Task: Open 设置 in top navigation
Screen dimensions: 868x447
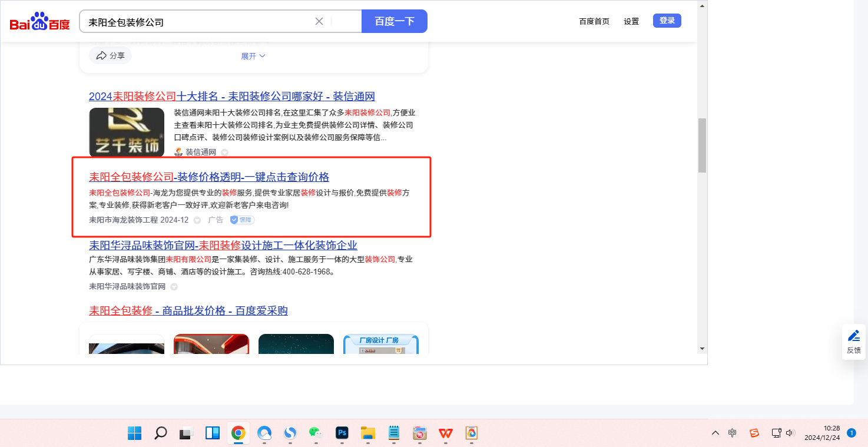Action: pos(631,21)
